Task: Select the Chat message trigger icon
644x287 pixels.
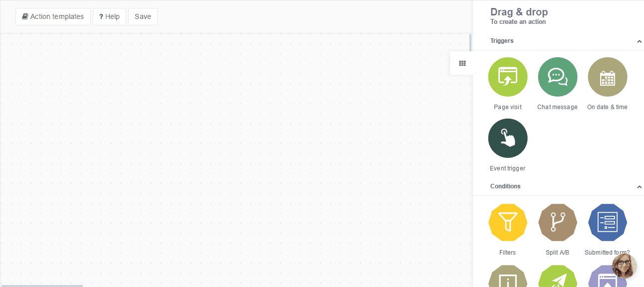Action: click(x=557, y=77)
